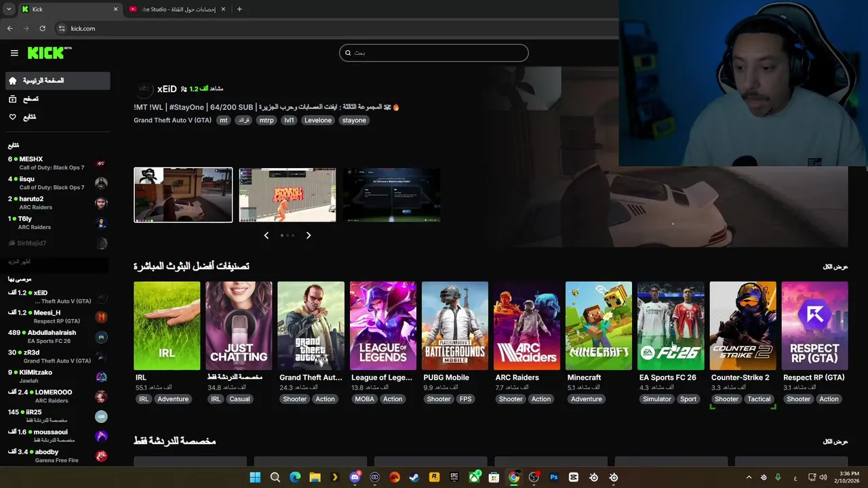Open the EA Sports FC 26 category cover
This screenshot has width=868, height=488.
coord(671,325)
